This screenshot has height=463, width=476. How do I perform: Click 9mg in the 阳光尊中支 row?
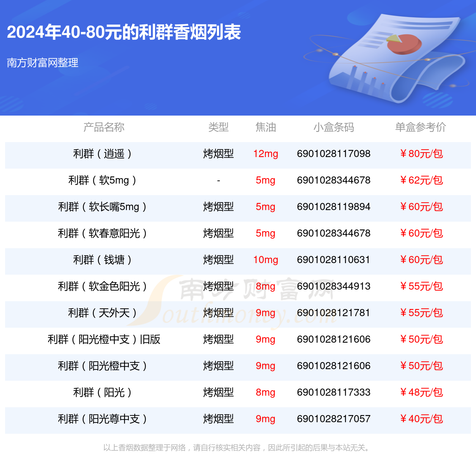coord(266,419)
